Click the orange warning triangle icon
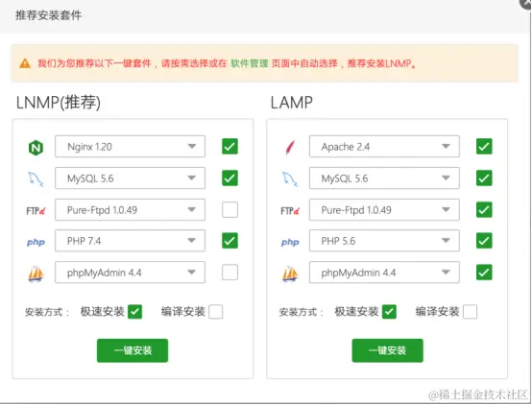The width and height of the screenshot is (532, 405). [25, 63]
